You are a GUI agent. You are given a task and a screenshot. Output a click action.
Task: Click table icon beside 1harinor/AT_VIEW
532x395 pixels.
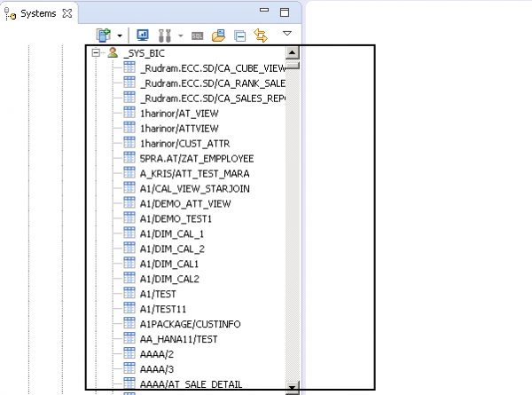129,113
